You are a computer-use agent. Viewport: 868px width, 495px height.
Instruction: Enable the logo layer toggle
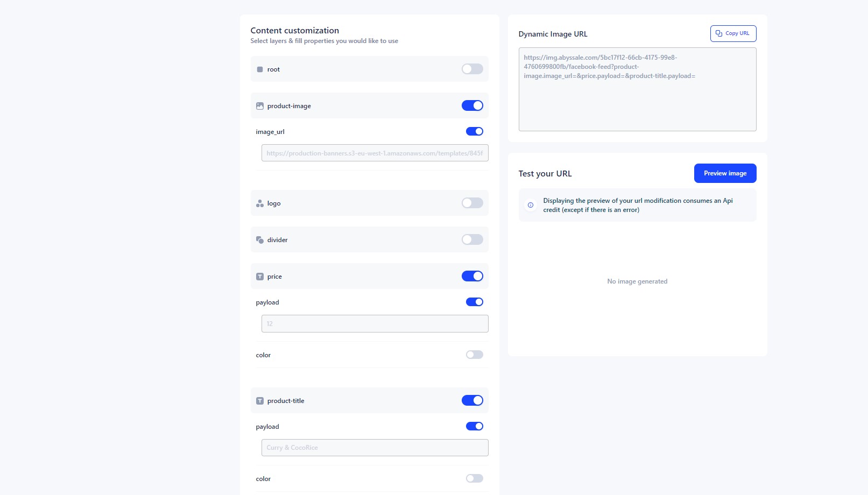[472, 203]
